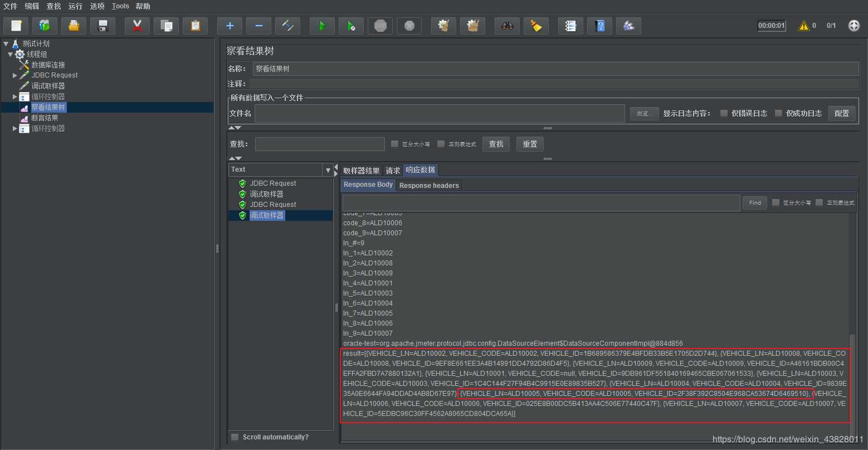Click the Collapse all minus icon
Screen dimensions: 868x450
tap(259, 26)
